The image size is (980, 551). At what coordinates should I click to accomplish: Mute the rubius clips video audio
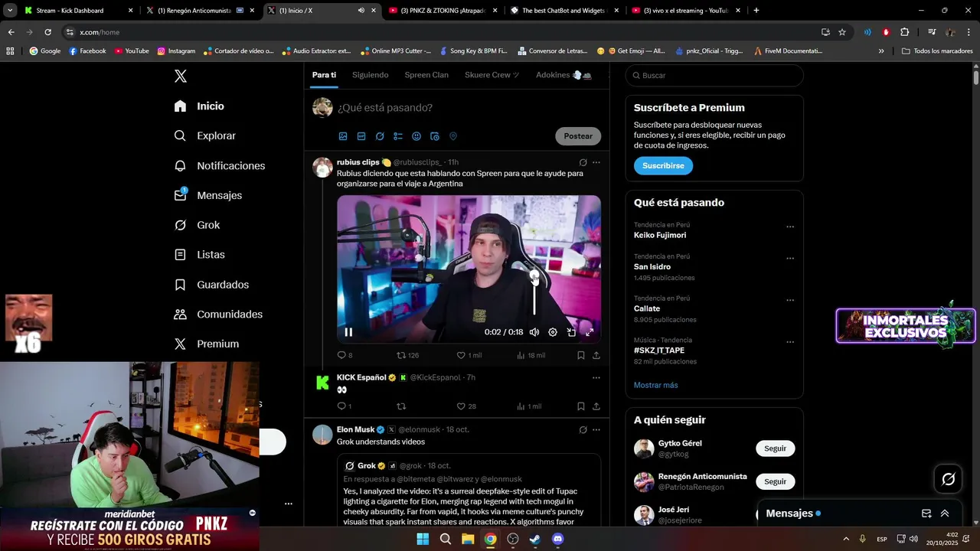coord(534,332)
